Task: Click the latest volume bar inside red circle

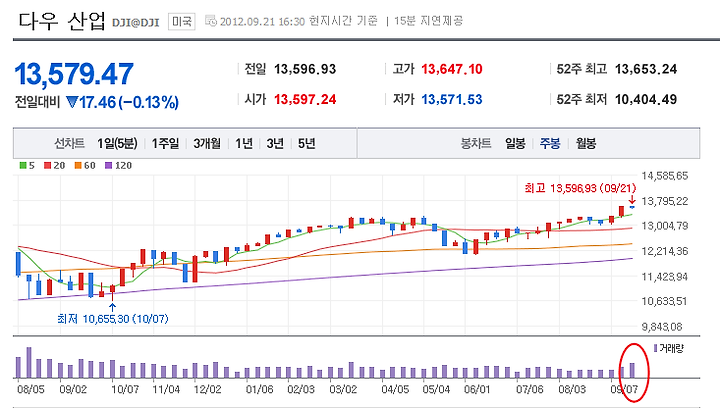Action: pyautogui.click(x=632, y=370)
